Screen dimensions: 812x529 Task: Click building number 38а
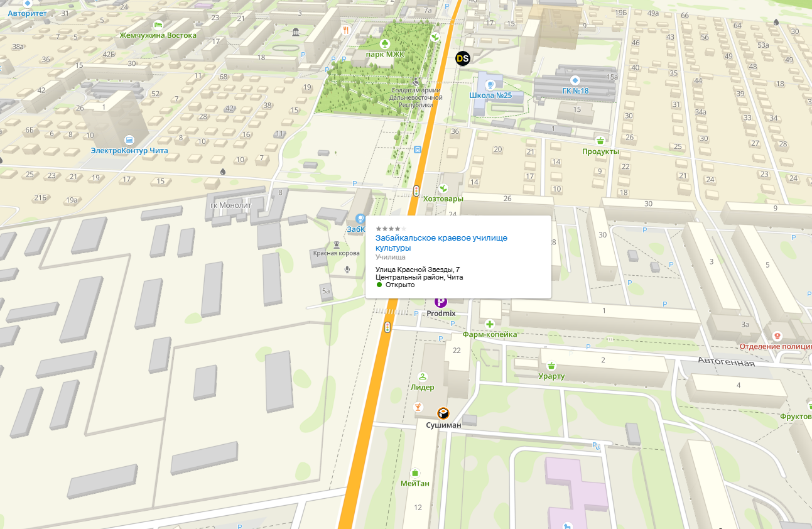18,46
